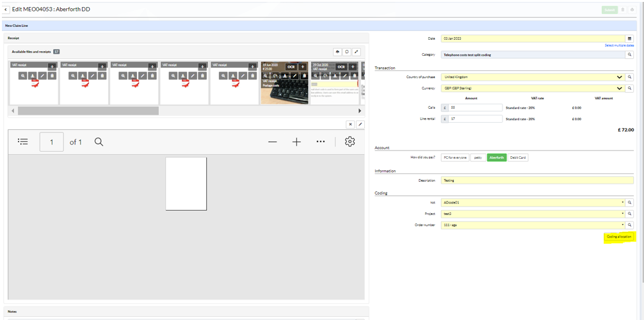
Task: Zoom in with the plus icon in PDF viewer
Action: click(x=296, y=141)
